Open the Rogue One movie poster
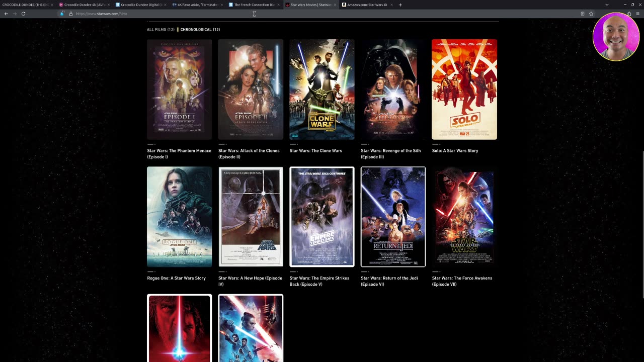Screen dimensions: 644x362 (x=179, y=217)
